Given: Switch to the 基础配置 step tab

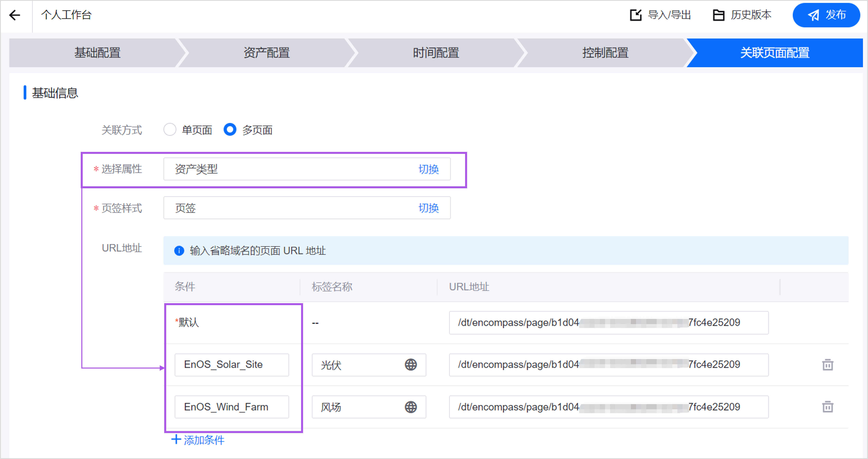Looking at the screenshot, I should (x=97, y=53).
